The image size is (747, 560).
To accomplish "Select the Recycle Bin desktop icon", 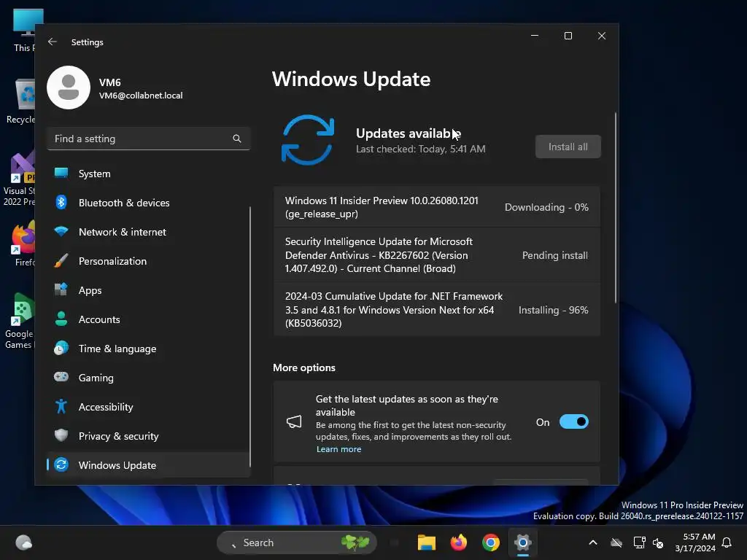I will tap(20, 101).
